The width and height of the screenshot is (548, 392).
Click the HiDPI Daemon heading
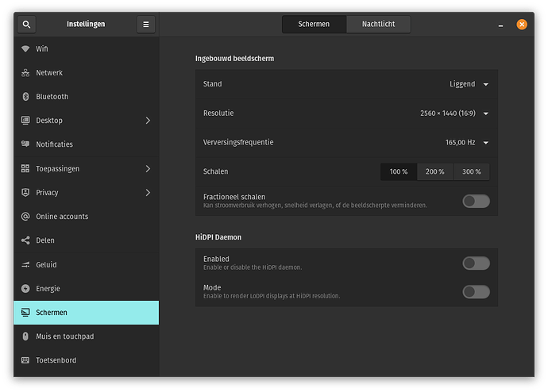[218, 237]
